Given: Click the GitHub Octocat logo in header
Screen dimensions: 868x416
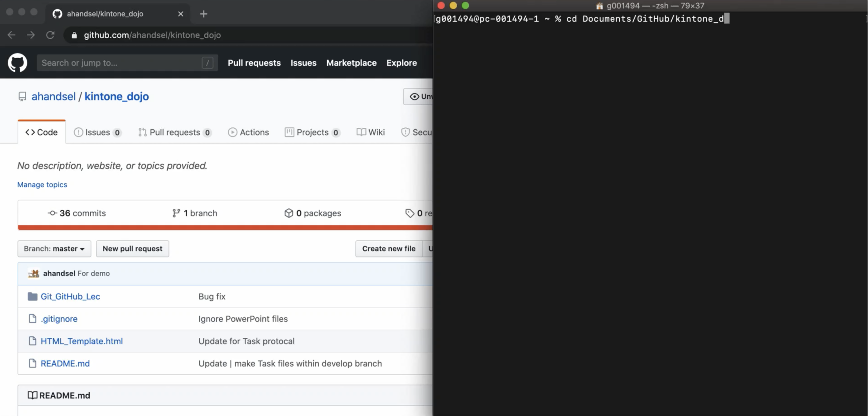Looking at the screenshot, I should 18,63.
